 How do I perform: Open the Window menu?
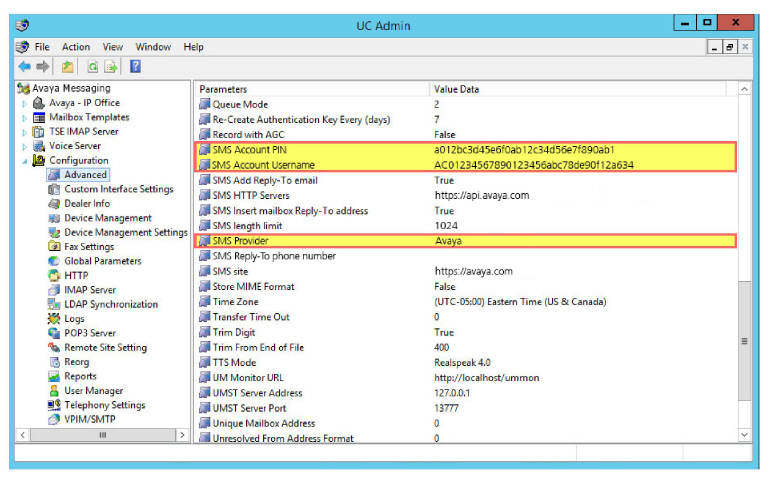(x=153, y=47)
